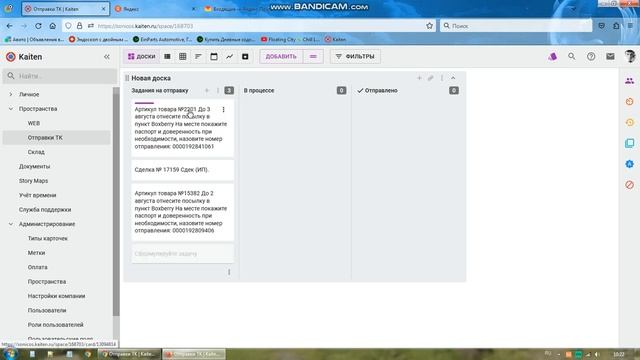
Task: Click the blue badge icon in right rail
Action: pyautogui.click(x=629, y=164)
